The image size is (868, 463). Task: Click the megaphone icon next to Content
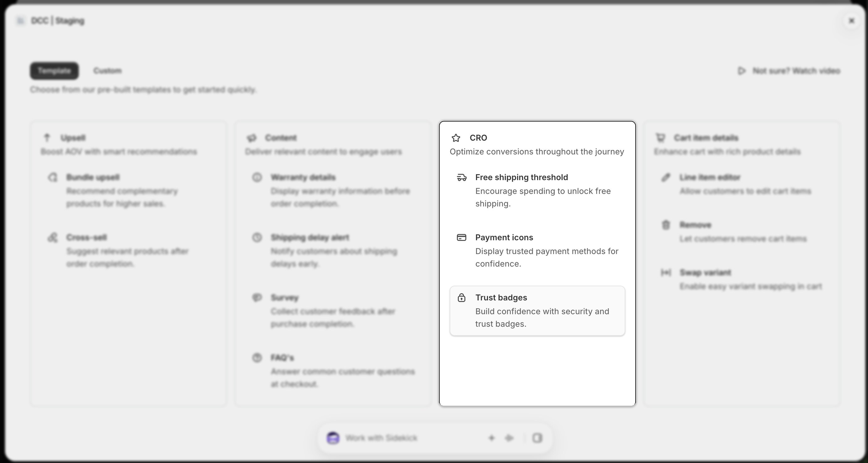point(251,138)
